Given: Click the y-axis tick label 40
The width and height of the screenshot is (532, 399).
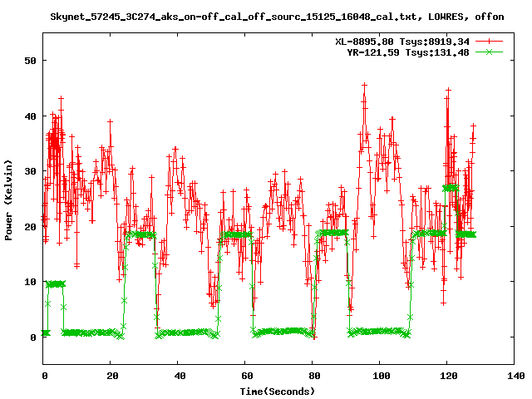Looking at the screenshot, I should pyautogui.click(x=30, y=116).
